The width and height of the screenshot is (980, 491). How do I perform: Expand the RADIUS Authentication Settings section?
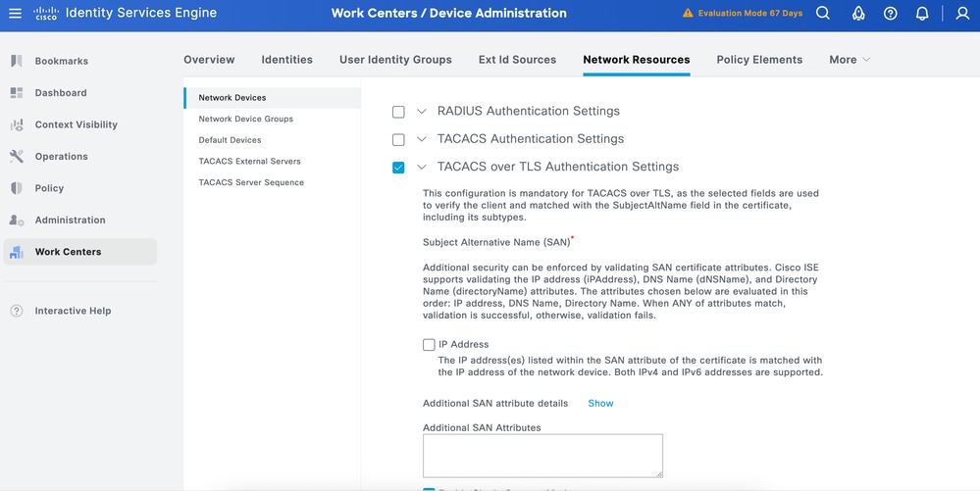click(x=422, y=112)
